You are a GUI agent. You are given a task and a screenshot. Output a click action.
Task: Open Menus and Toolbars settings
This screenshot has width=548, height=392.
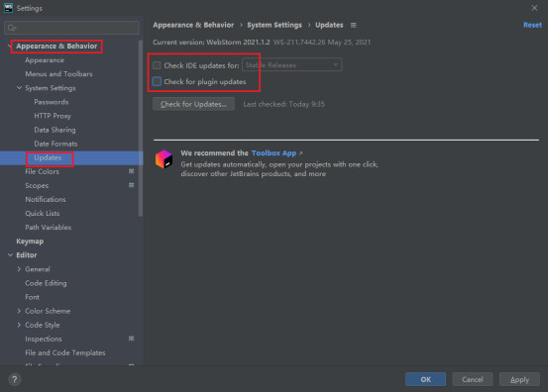click(x=58, y=74)
